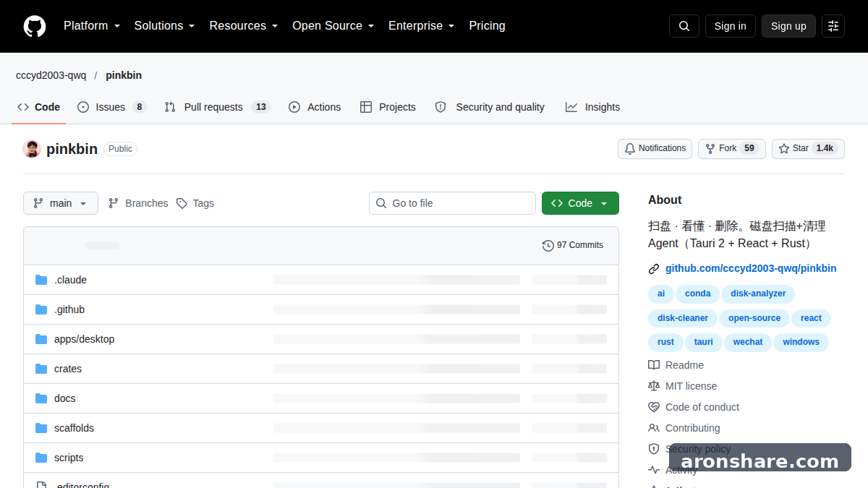Open the cccyd2003-qwq owner link

click(51, 75)
